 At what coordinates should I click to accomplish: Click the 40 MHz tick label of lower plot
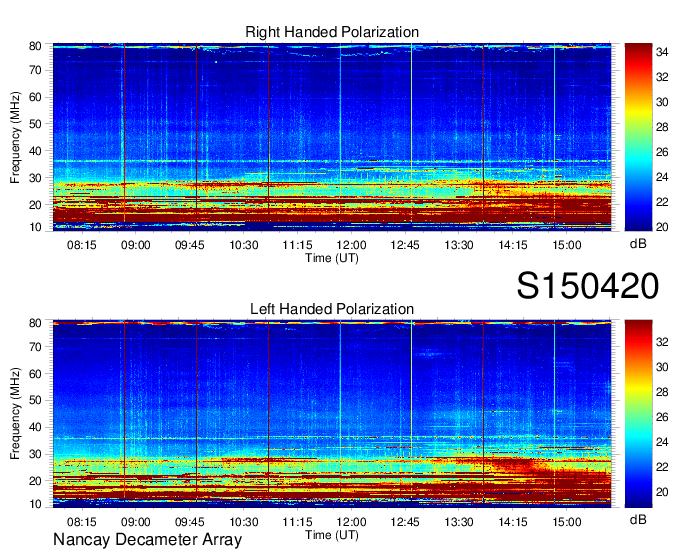(x=35, y=427)
